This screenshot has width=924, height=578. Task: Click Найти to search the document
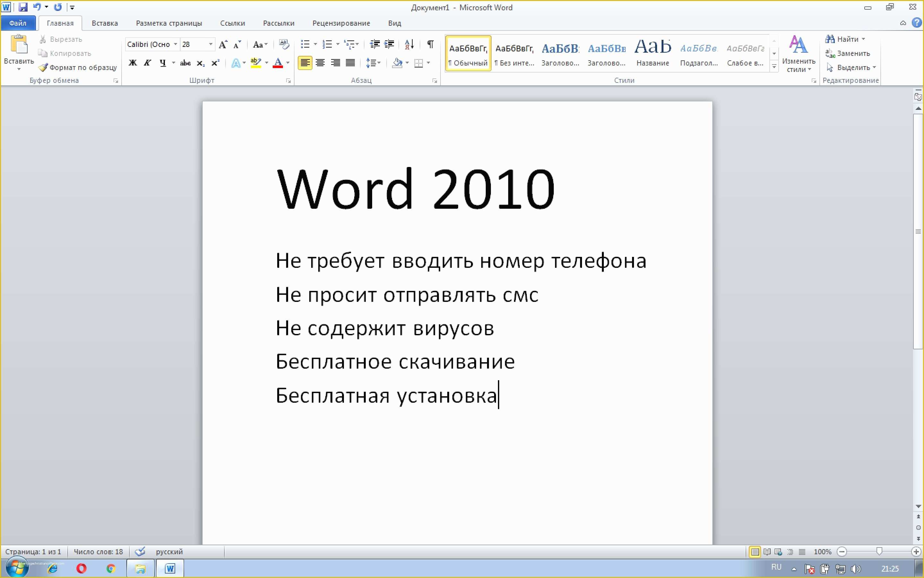click(844, 39)
